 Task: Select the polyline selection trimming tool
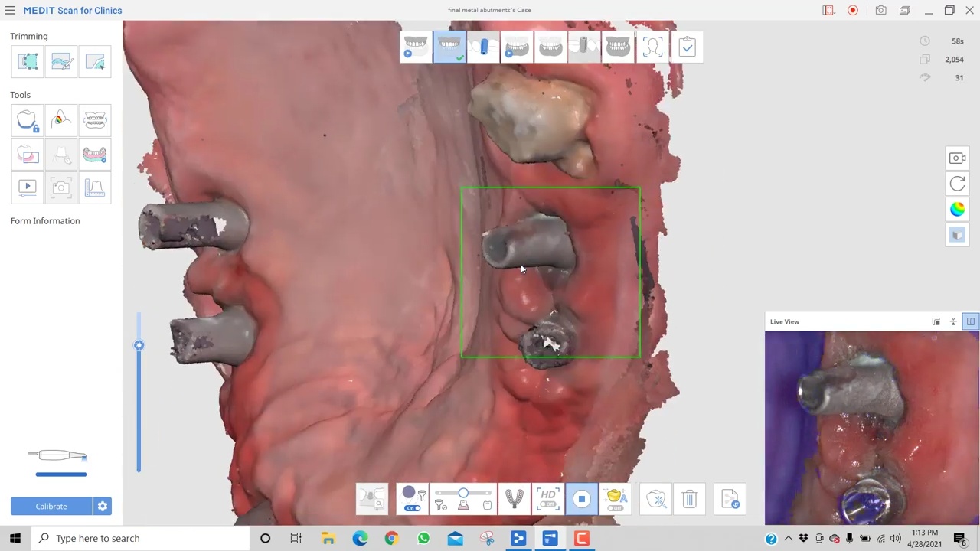point(28,62)
